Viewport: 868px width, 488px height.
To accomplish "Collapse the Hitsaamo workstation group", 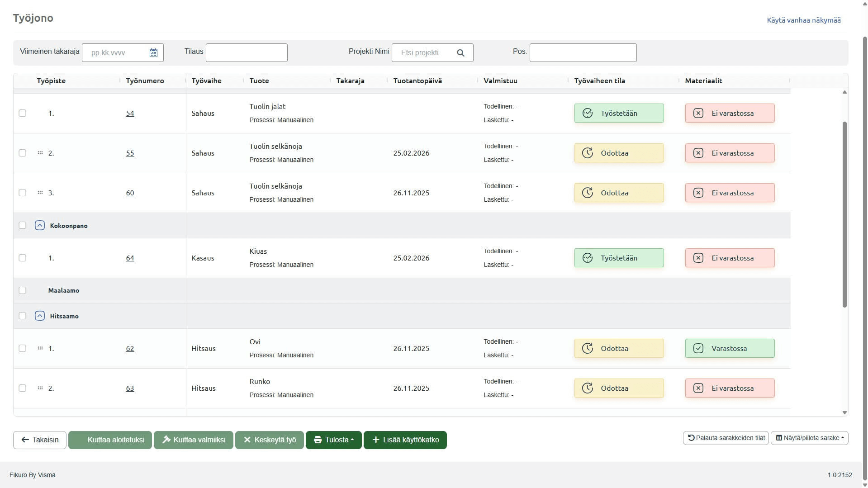I will [40, 316].
